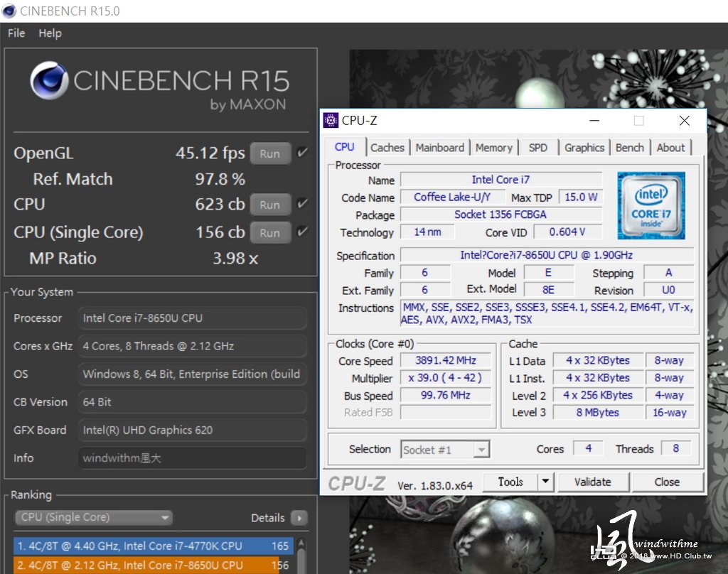Open the CPU (Single Core) ranking dropdown
728x574 pixels.
[94, 517]
